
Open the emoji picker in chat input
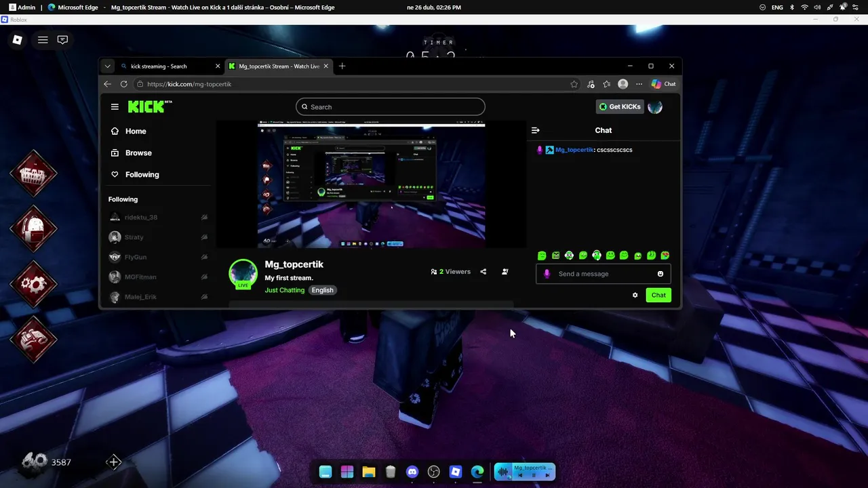pyautogui.click(x=660, y=274)
